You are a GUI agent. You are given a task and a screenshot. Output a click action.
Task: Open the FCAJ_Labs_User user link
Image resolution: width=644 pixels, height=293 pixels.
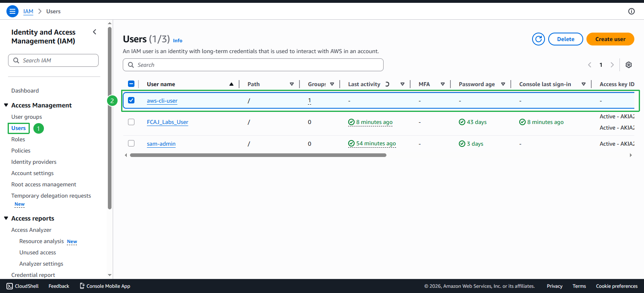(167, 122)
